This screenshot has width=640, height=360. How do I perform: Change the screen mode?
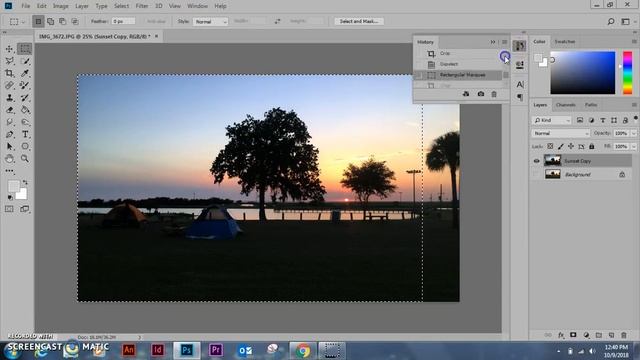pyautogui.click(x=24, y=209)
